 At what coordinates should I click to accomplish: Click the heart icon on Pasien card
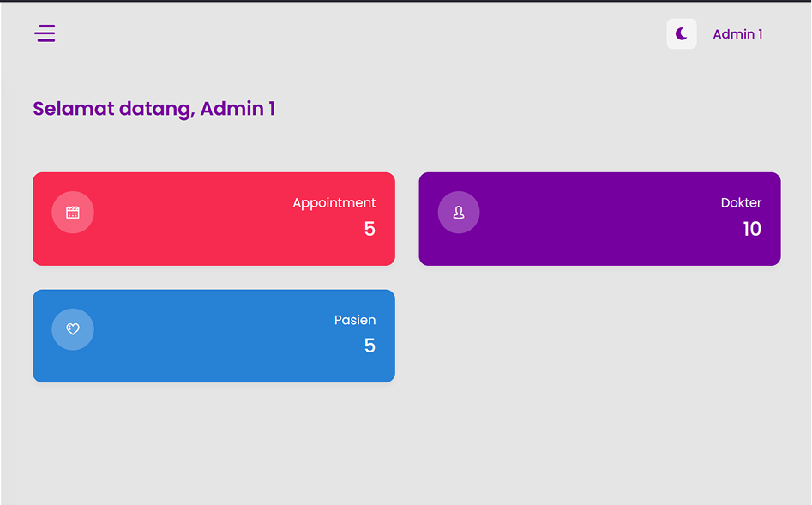coord(73,329)
